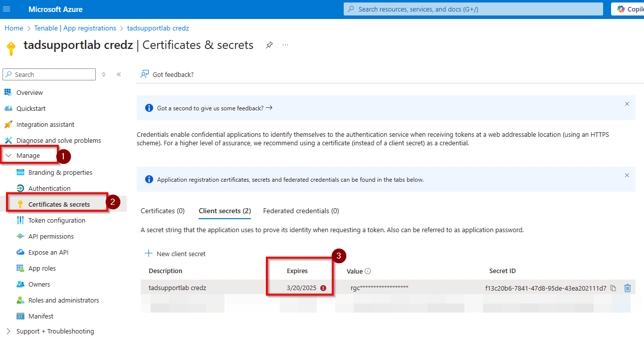Open Roles and administrators
The image size is (644, 345).
[x=63, y=300]
